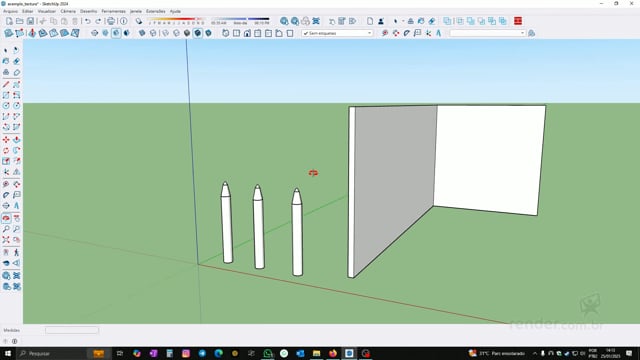Toggle the shadows display icon
This screenshot has height=360, width=640.
(x=138, y=21)
